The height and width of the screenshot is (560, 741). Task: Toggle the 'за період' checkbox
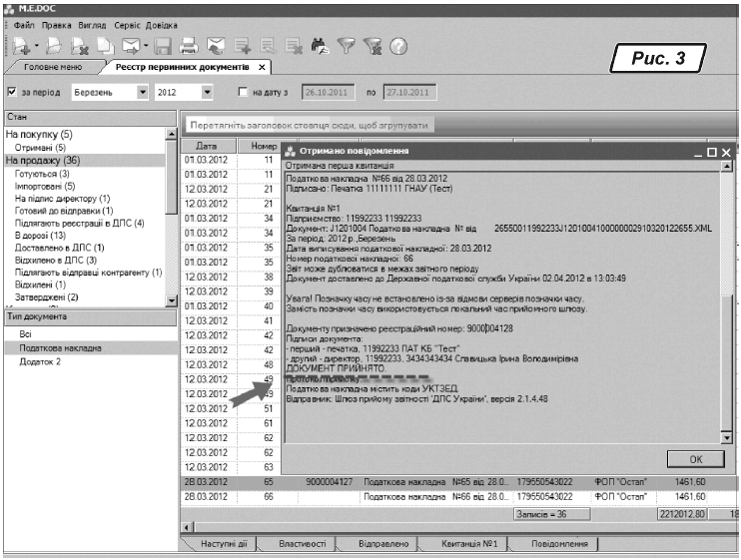click(12, 93)
